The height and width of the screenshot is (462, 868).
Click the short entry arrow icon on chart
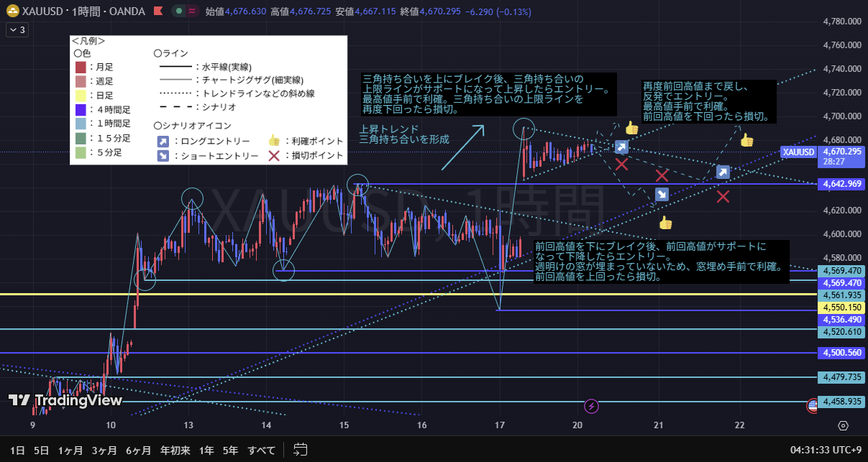point(662,195)
